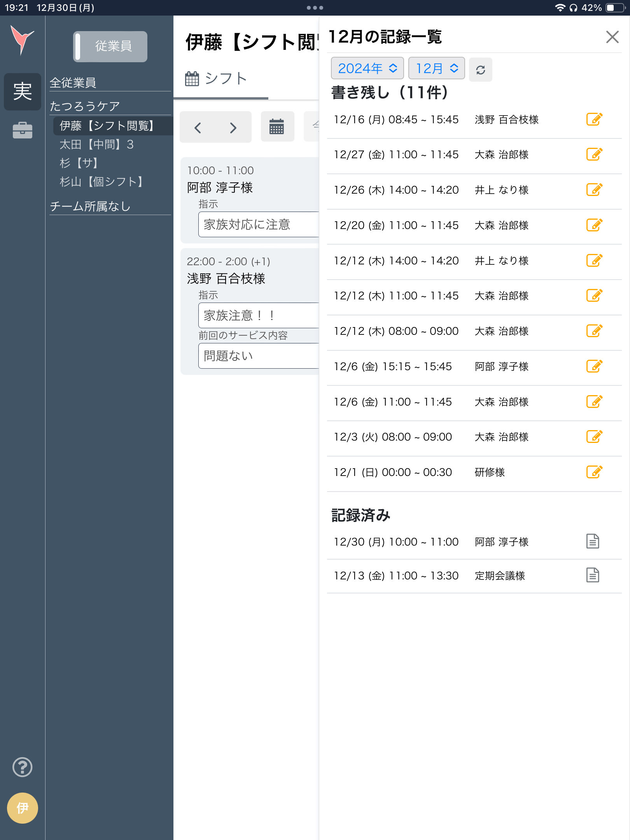Change the month using the 12月 selector
The image size is (630, 840).
pos(437,68)
